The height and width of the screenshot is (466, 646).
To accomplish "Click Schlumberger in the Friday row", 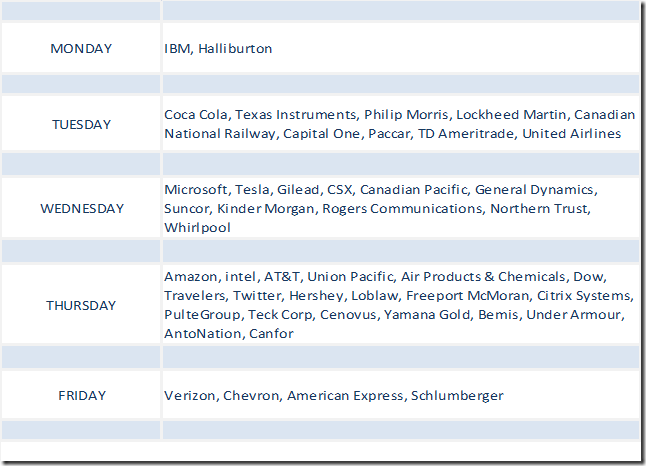I will [457, 396].
